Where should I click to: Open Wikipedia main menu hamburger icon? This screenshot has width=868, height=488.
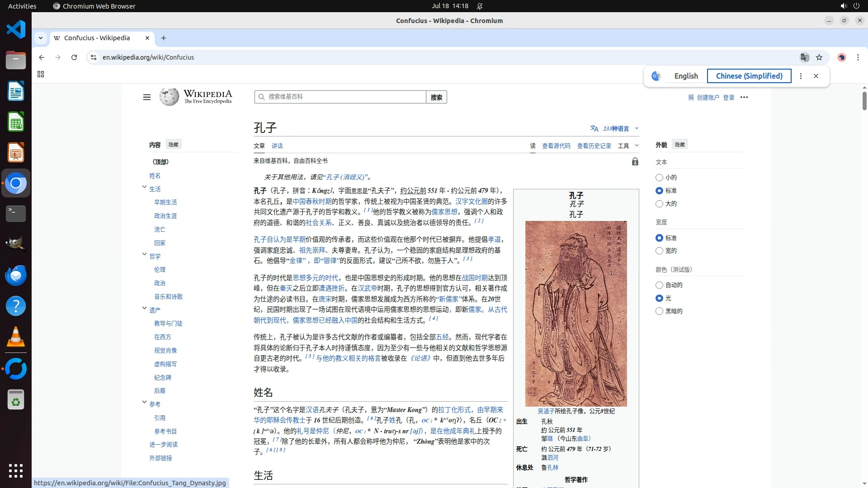(x=146, y=97)
